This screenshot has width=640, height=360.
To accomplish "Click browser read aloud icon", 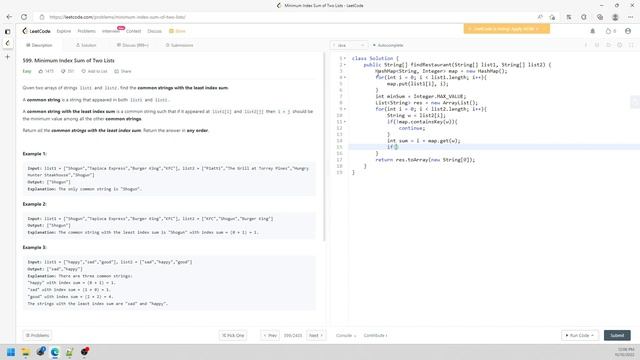I will (540, 17).
